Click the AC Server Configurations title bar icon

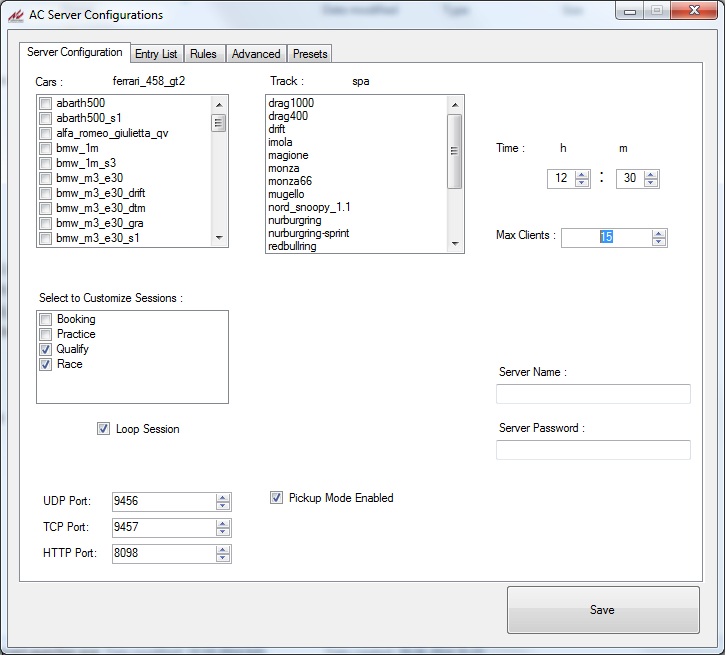(x=15, y=15)
